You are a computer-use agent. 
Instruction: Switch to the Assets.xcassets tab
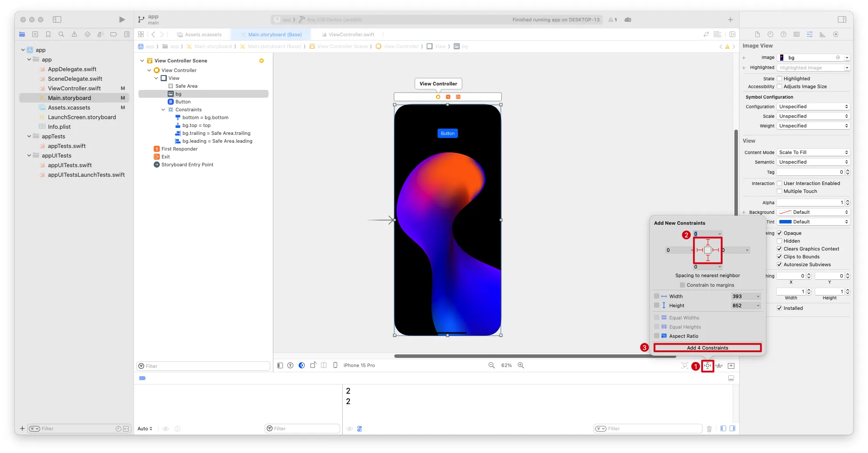(203, 34)
